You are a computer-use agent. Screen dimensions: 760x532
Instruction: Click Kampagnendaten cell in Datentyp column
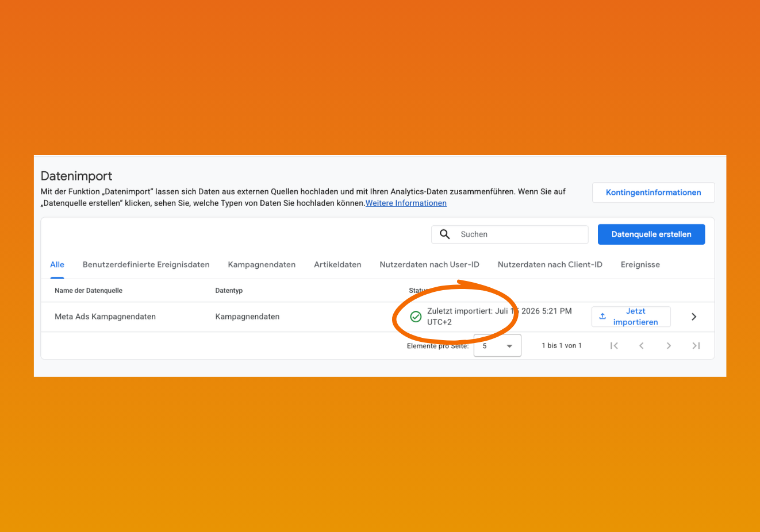pos(247,317)
